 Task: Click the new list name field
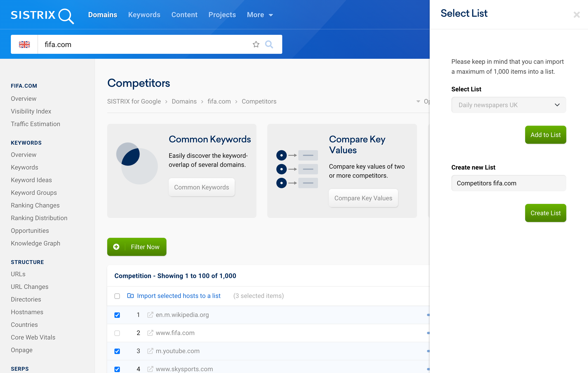(x=509, y=183)
